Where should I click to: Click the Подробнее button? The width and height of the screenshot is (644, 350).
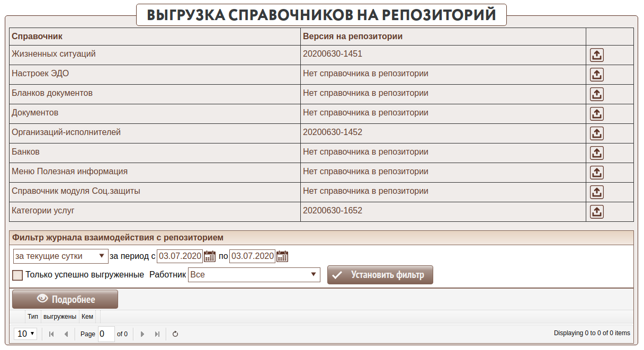pos(65,299)
